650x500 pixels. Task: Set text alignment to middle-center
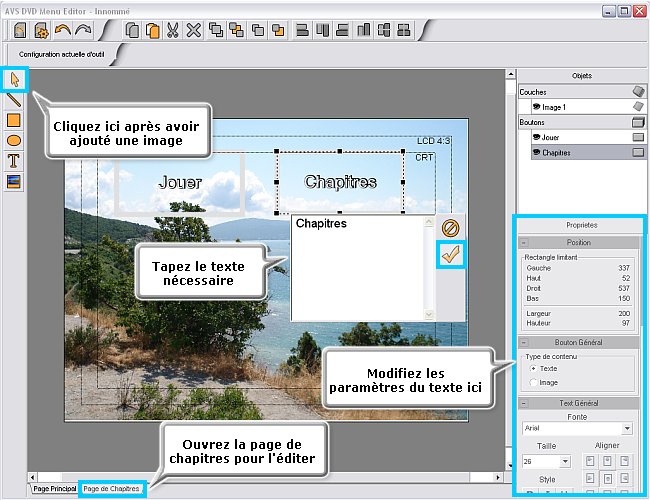(607, 478)
